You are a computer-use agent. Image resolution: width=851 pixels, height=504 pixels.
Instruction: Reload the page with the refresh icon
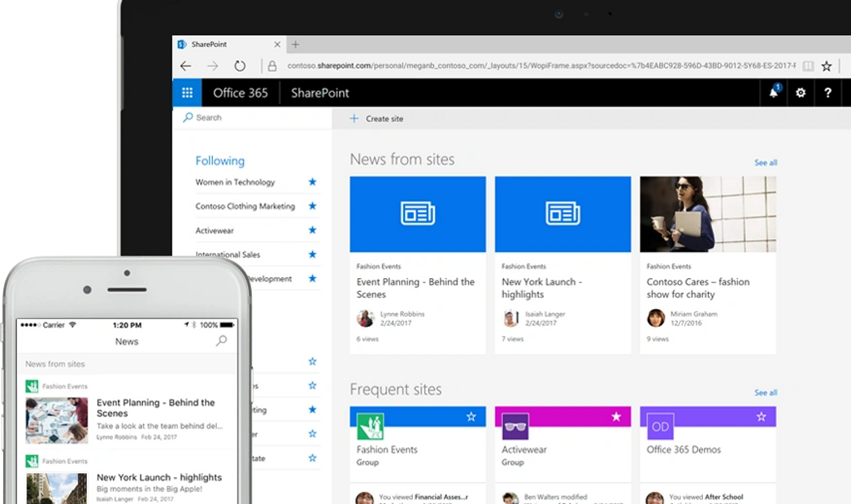[239, 66]
